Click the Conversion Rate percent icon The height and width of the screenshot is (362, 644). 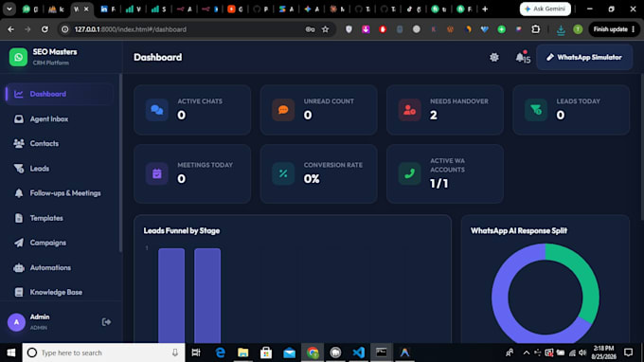tap(283, 173)
